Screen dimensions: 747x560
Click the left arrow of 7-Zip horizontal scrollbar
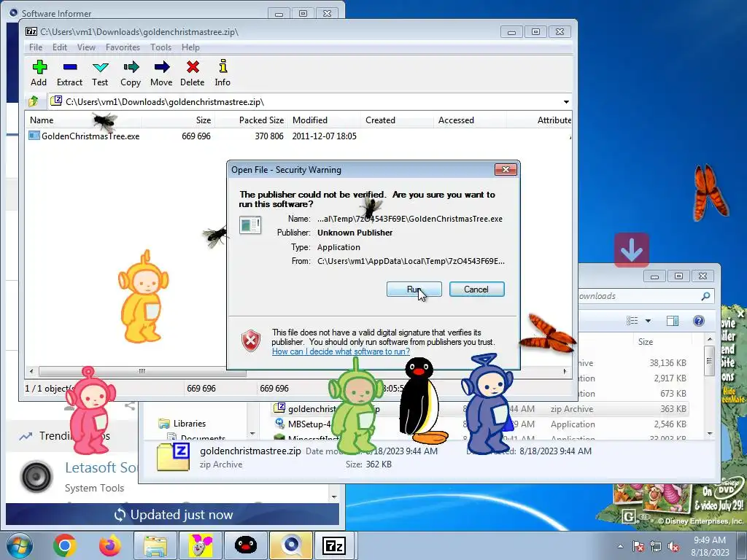click(x=31, y=371)
